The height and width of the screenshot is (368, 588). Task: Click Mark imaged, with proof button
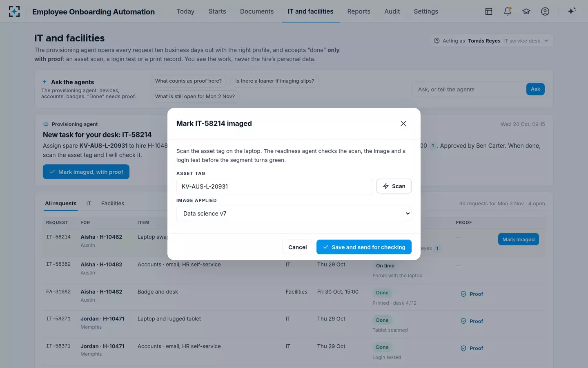pyautogui.click(x=86, y=172)
